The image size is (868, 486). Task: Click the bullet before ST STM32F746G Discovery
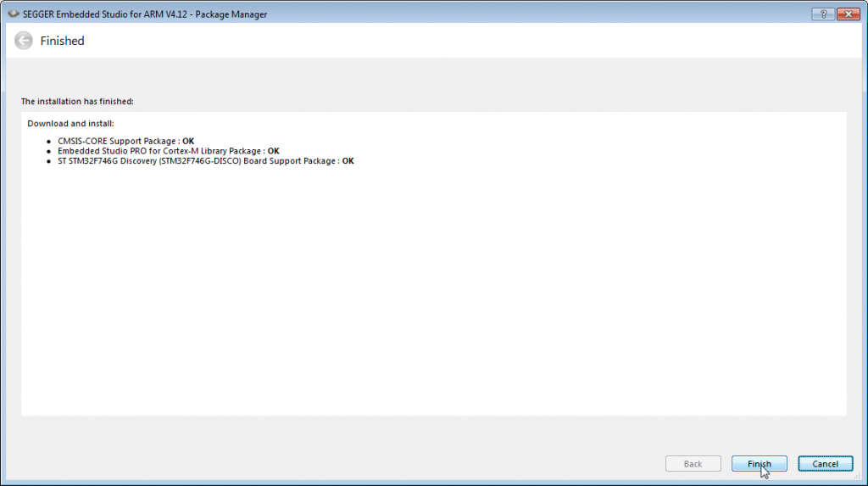(x=48, y=162)
